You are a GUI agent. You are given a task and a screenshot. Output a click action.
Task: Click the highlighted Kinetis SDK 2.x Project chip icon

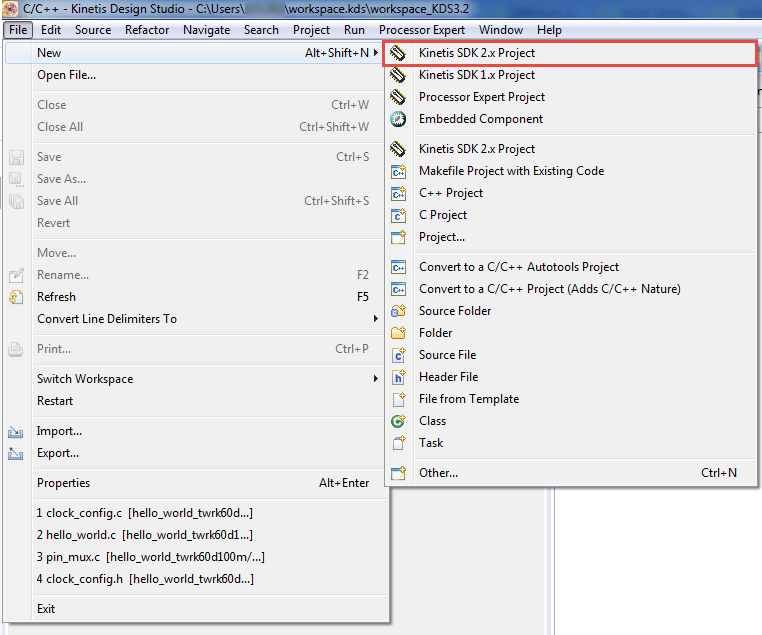click(x=398, y=53)
